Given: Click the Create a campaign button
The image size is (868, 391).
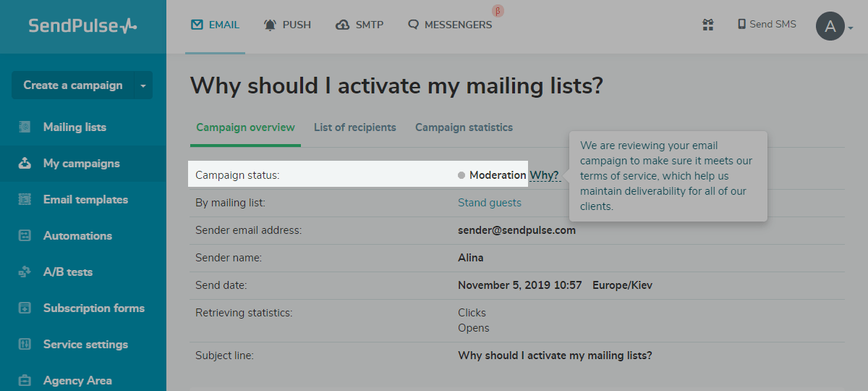Looking at the screenshot, I should pyautogui.click(x=72, y=85).
